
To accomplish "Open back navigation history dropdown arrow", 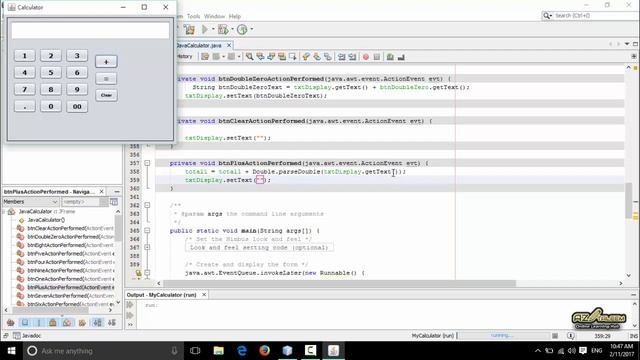I will [223, 57].
